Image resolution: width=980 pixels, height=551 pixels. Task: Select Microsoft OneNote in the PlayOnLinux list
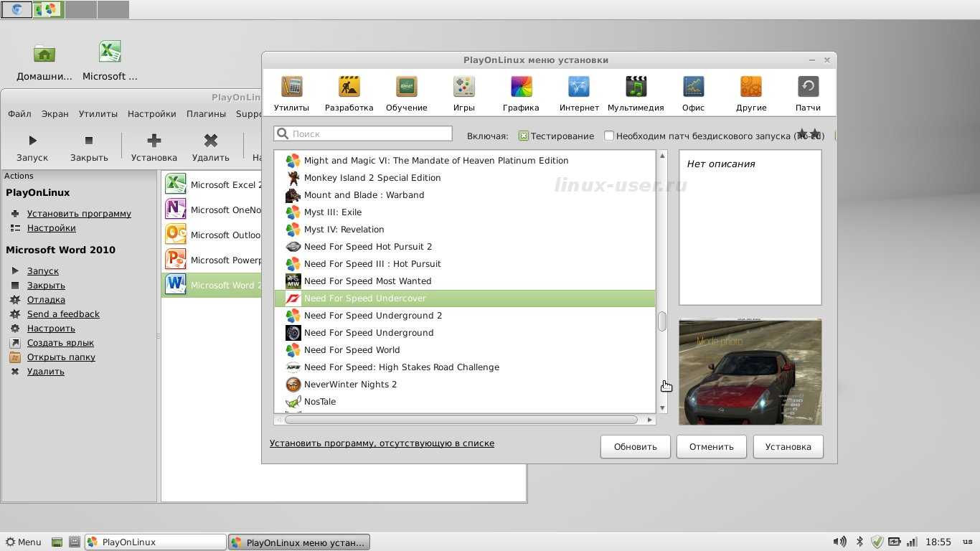[x=213, y=209]
